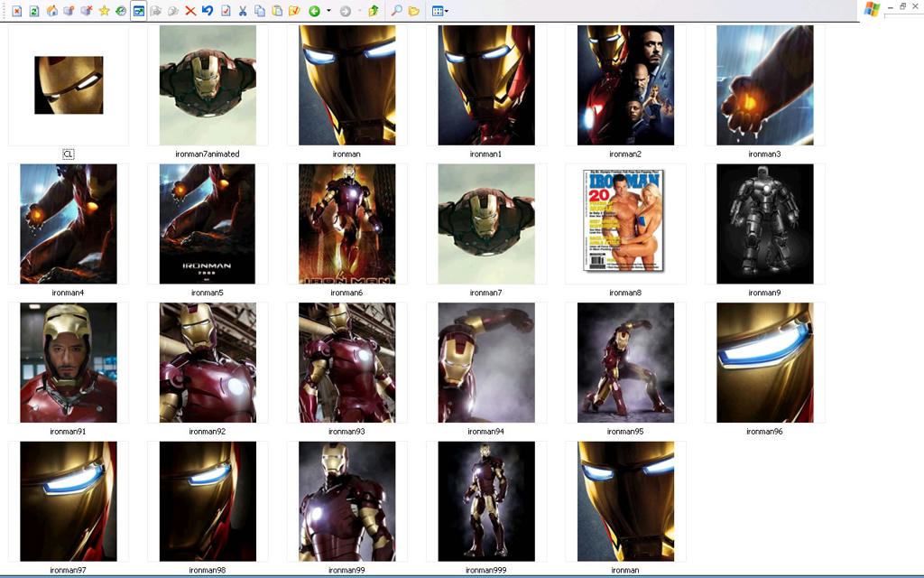Expand the Forward history dropdown arrow
This screenshot has height=578, width=924.
coord(359,11)
